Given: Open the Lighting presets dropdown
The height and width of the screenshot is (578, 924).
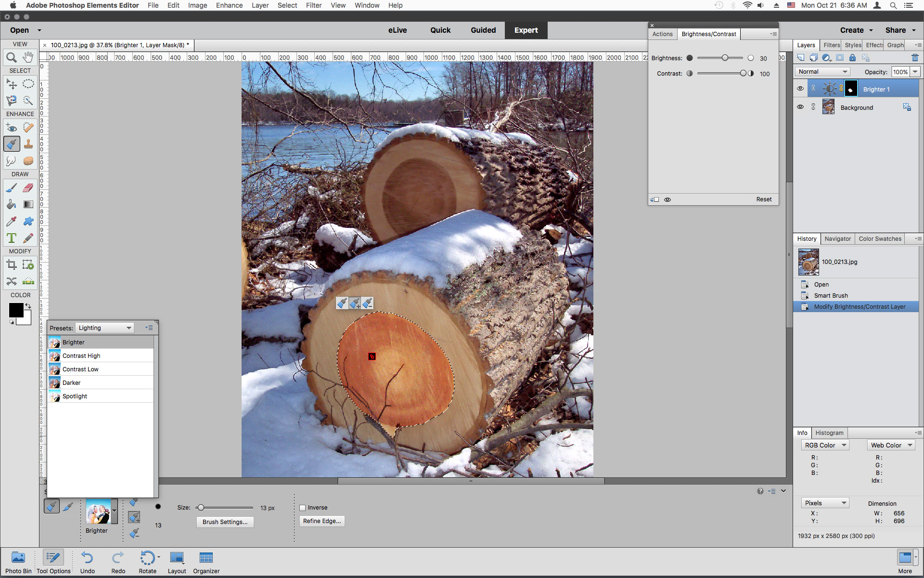Looking at the screenshot, I should coord(104,328).
